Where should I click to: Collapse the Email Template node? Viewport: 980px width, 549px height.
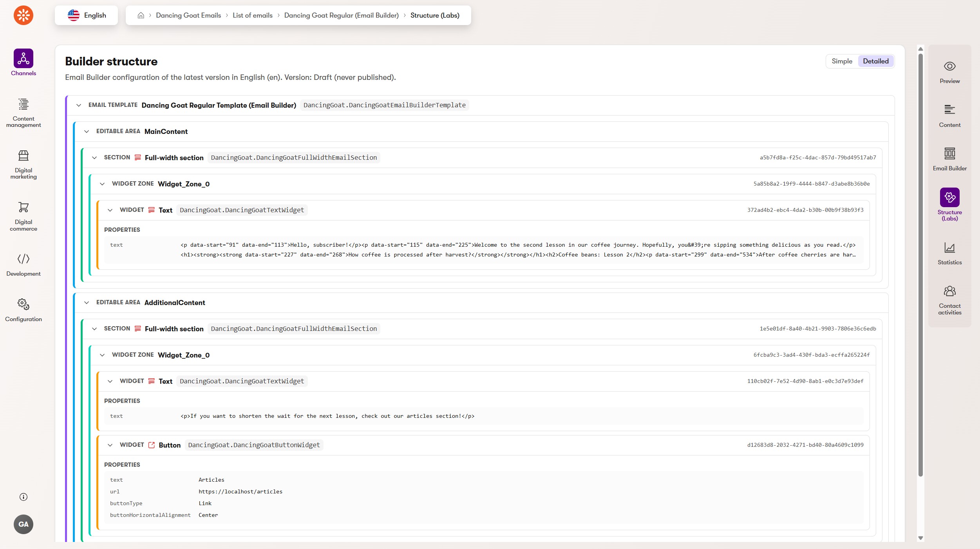[x=79, y=105]
